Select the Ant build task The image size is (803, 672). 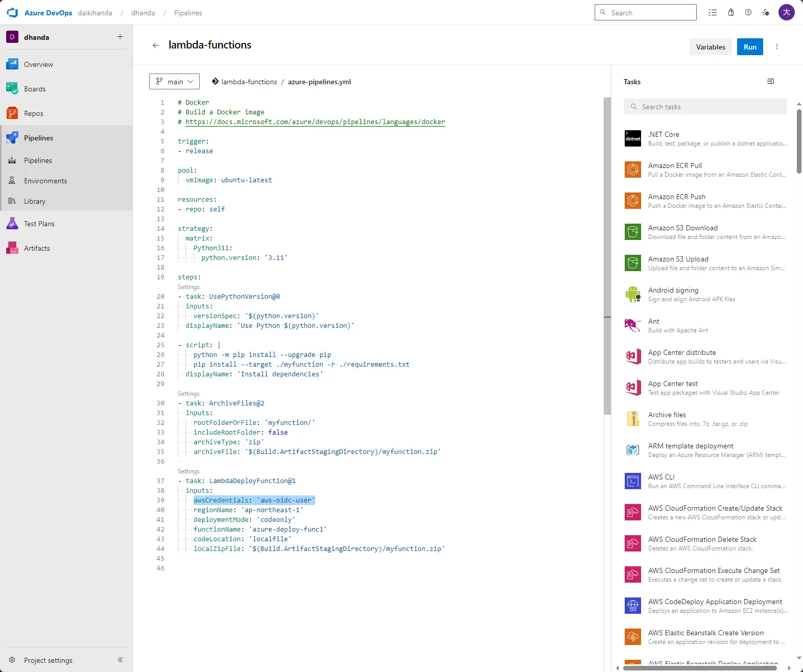pyautogui.click(x=705, y=325)
